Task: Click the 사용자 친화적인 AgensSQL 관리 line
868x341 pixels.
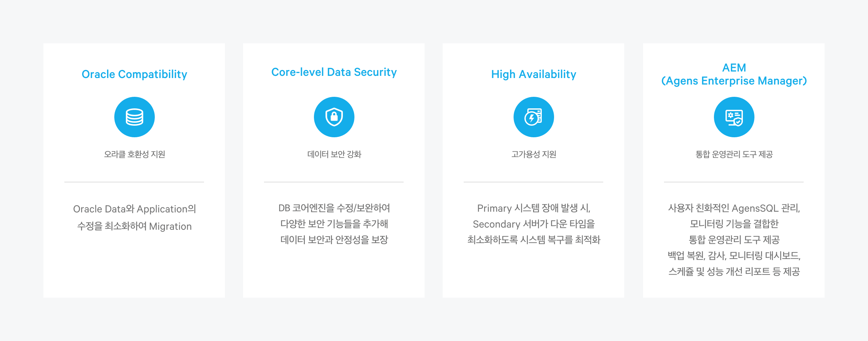Action: 734,208
